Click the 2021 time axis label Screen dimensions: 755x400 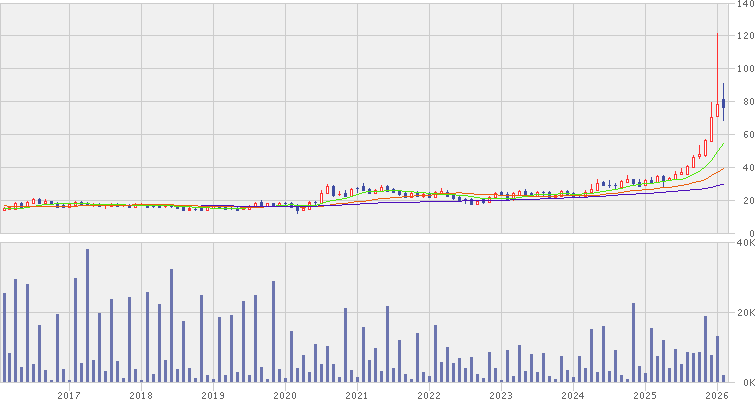point(357,395)
